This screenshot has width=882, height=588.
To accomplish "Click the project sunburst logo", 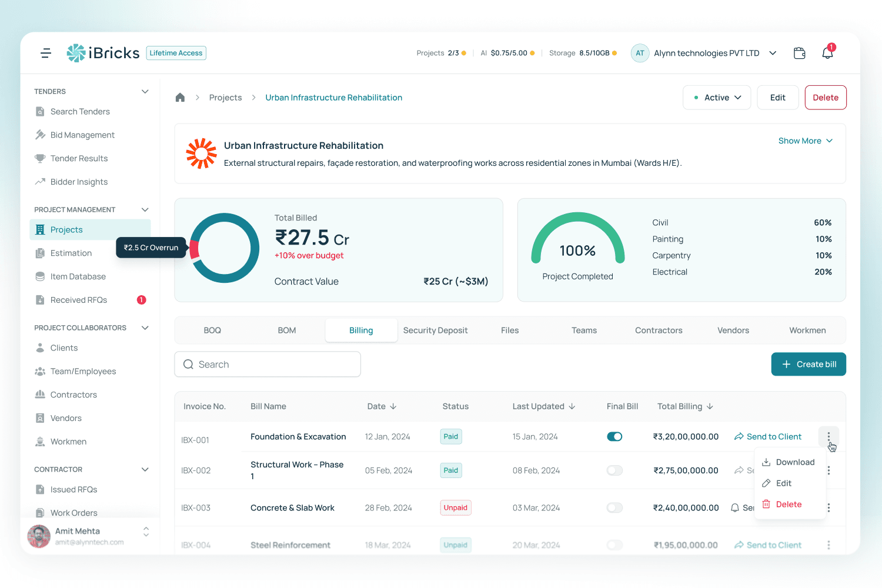I will (x=201, y=153).
